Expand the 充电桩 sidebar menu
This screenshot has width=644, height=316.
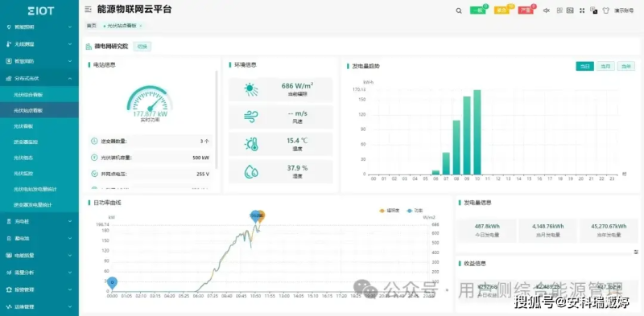[39, 221]
